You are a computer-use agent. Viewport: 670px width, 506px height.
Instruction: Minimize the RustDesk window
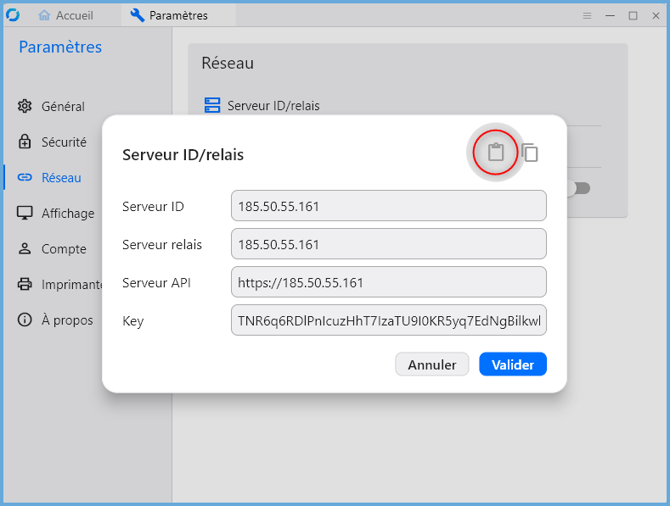click(610, 16)
